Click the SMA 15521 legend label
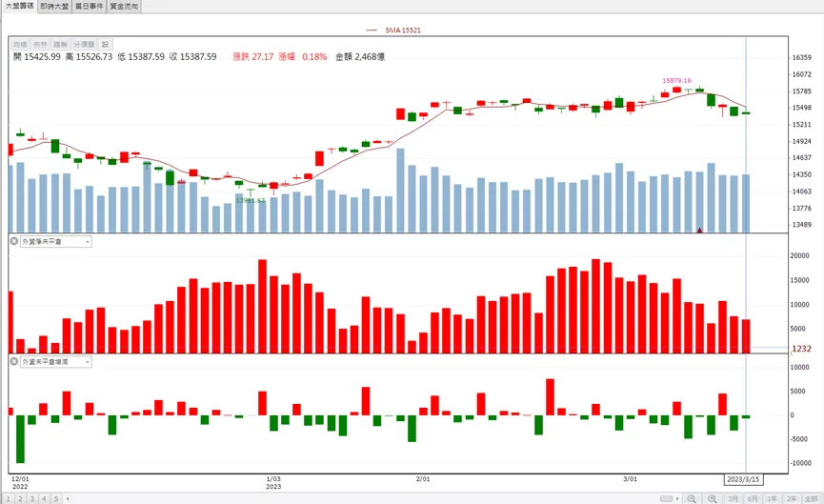This screenshot has width=824, height=504. click(403, 30)
